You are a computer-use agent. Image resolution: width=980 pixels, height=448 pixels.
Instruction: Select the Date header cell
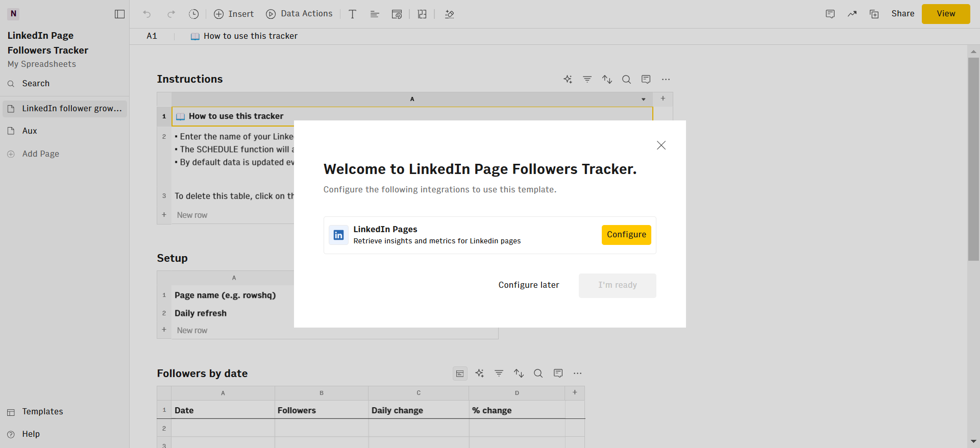click(x=223, y=410)
